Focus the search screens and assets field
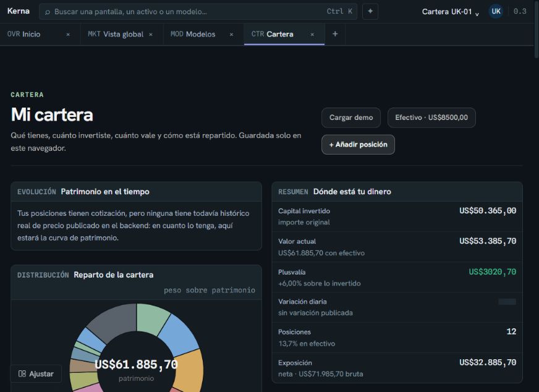The image size is (539, 392). coord(198,12)
